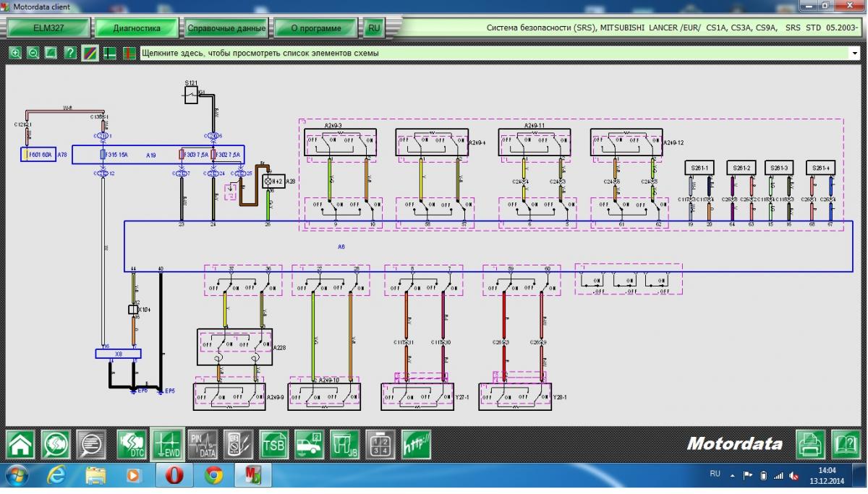
Task: Show hidden system tray icons
Action: 733,475
